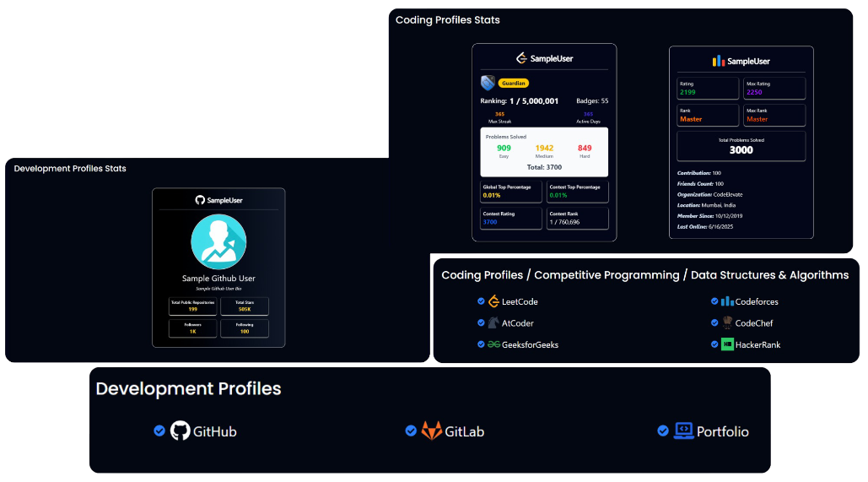Click the yellow Guardian badge label
Screen dimensions: 868x482
pyautogui.click(x=514, y=83)
